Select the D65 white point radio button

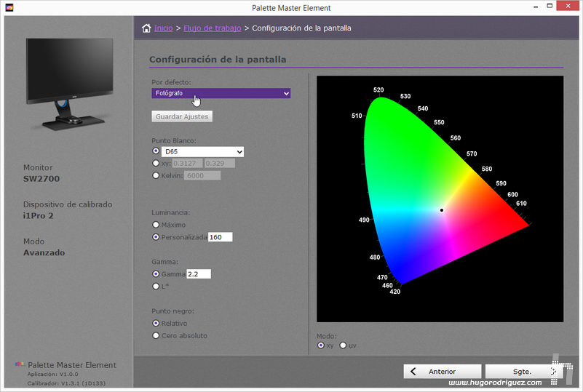click(x=156, y=151)
